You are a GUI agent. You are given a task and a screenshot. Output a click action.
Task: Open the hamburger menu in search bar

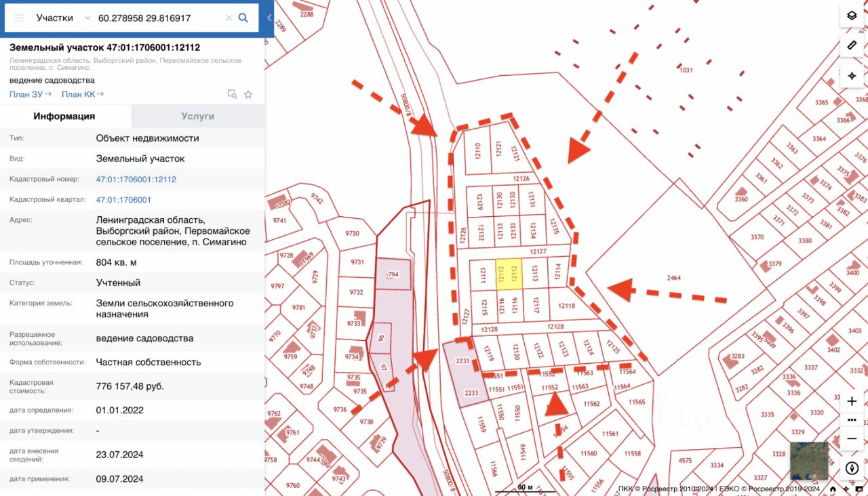[19, 18]
